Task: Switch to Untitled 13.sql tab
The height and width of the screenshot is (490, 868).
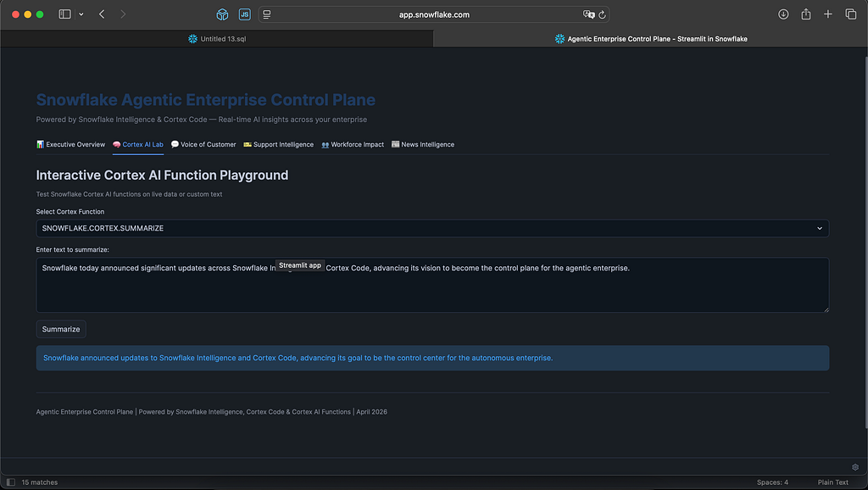Action: (x=217, y=39)
